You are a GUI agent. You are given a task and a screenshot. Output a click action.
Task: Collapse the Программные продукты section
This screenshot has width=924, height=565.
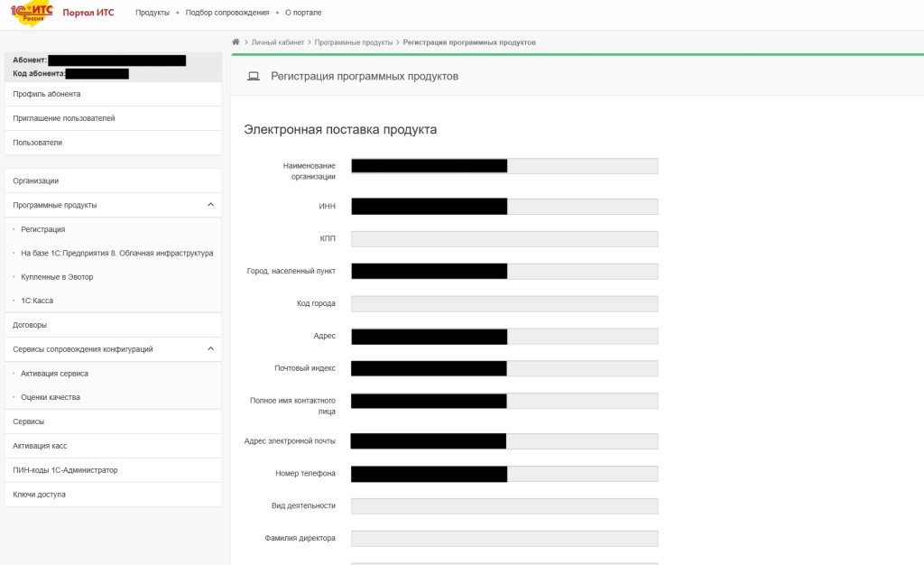210,205
